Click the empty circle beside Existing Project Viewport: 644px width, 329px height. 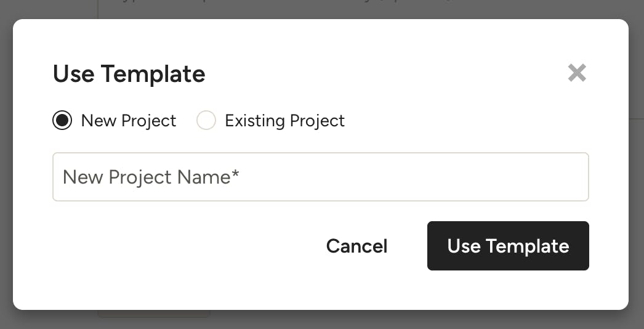point(206,121)
